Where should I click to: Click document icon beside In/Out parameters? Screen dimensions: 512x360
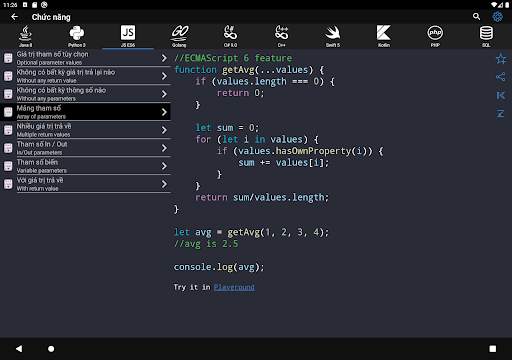pos(8,148)
